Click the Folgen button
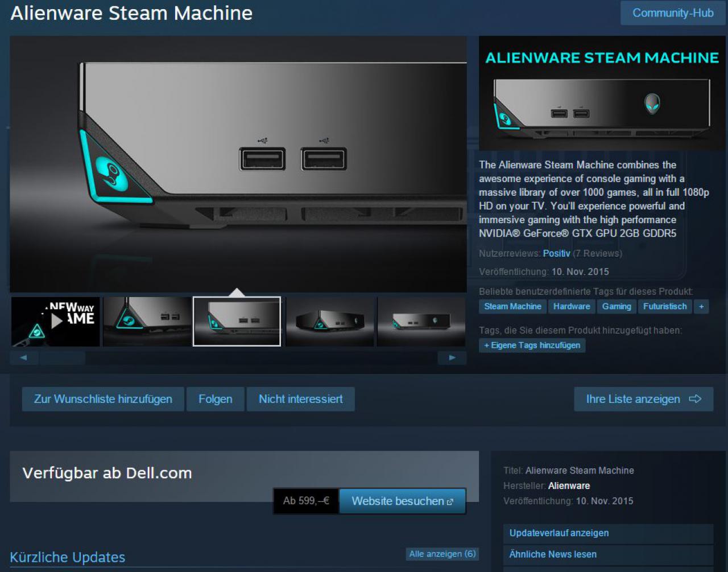 [x=215, y=399]
